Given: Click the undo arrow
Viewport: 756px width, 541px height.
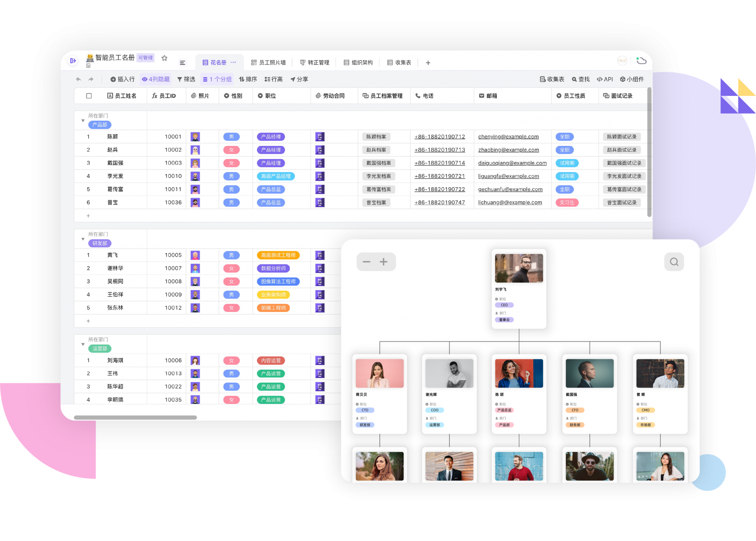Looking at the screenshot, I should 78,79.
